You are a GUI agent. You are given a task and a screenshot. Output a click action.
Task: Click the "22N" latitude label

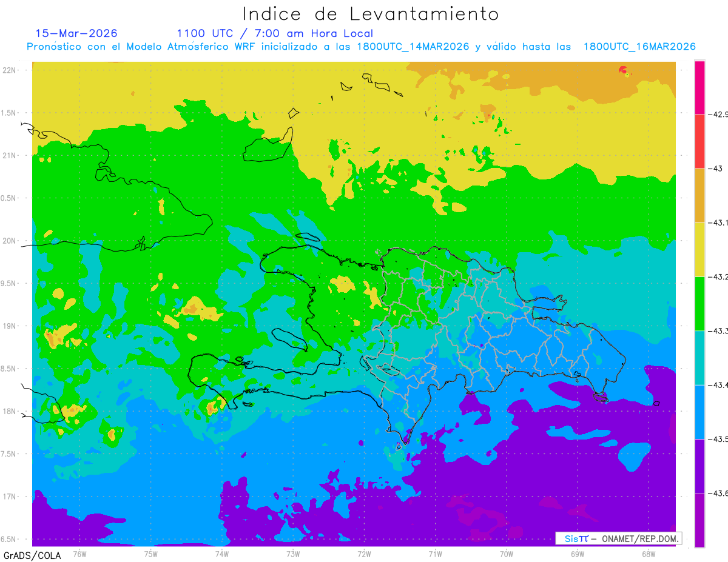pos(10,70)
